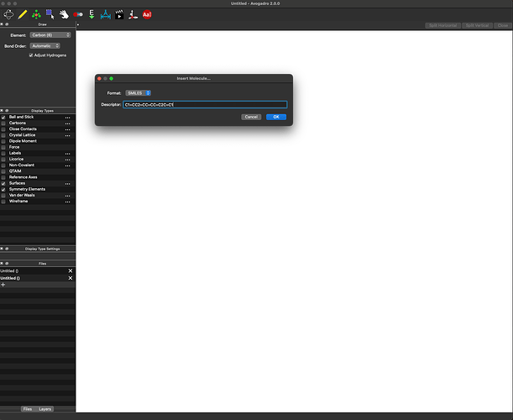Open Van der Waals settings dots

(x=67, y=196)
